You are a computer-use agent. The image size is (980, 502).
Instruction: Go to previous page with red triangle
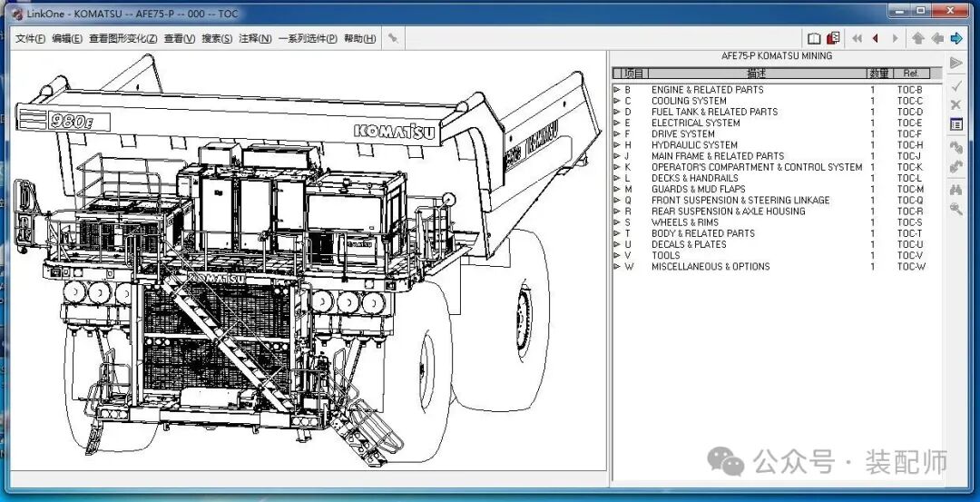click(x=876, y=39)
